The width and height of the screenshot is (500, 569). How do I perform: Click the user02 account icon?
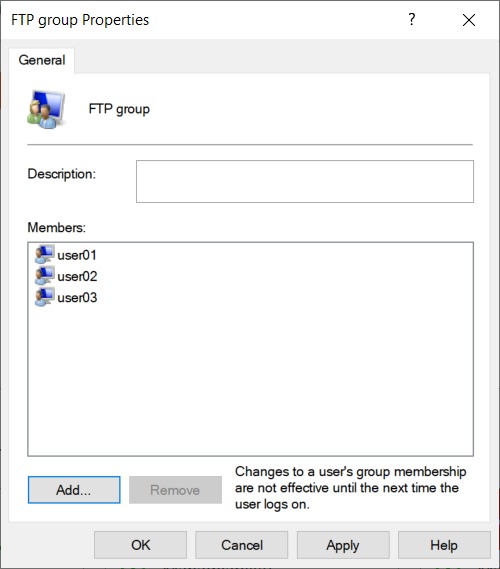point(45,276)
